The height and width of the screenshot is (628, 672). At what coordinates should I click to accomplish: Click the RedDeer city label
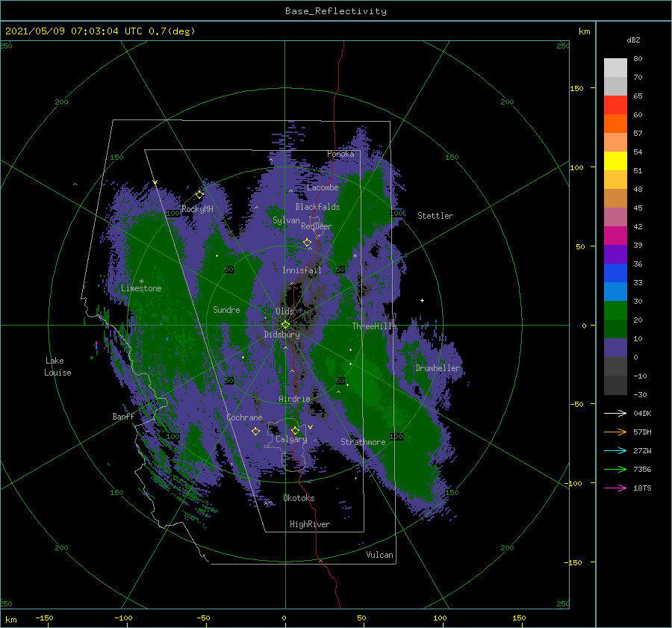click(317, 226)
